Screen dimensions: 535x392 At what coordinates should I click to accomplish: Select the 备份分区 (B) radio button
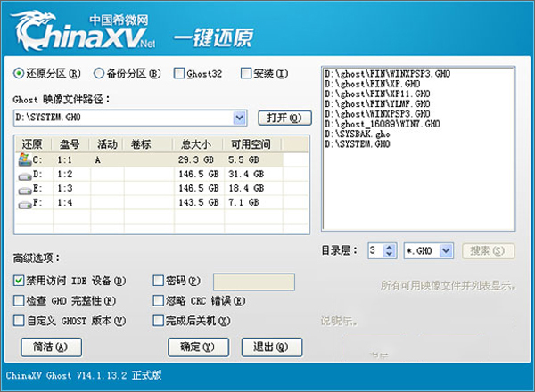99,73
